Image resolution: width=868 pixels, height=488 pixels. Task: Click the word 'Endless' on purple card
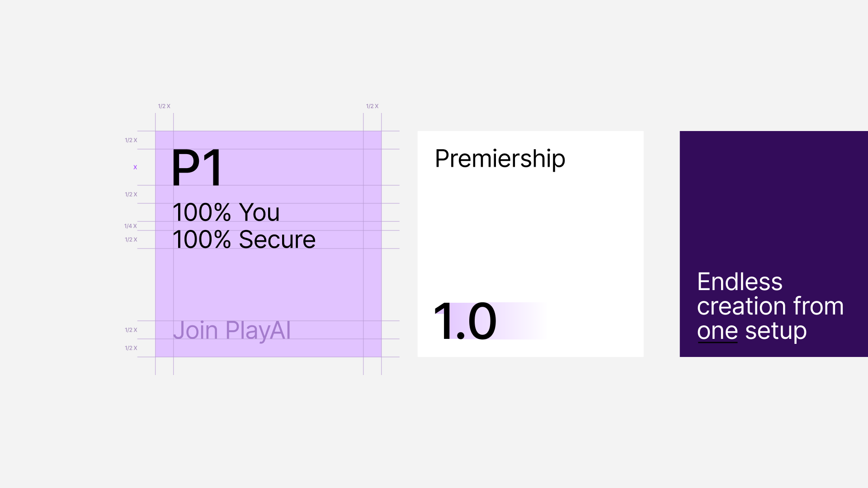coord(740,282)
